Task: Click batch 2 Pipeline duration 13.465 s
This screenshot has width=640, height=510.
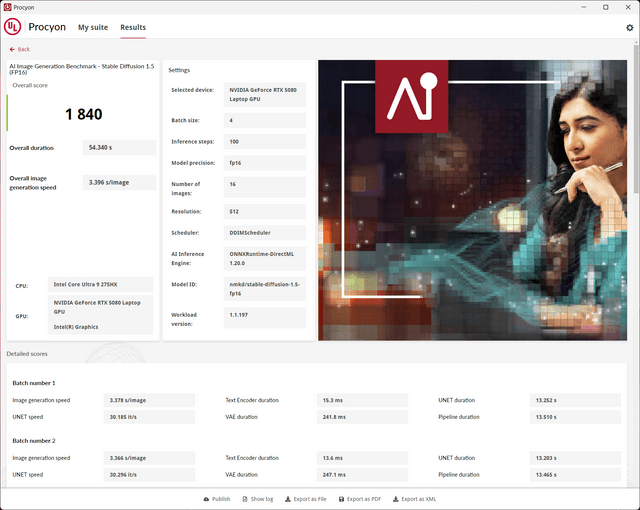Action: (x=575, y=475)
